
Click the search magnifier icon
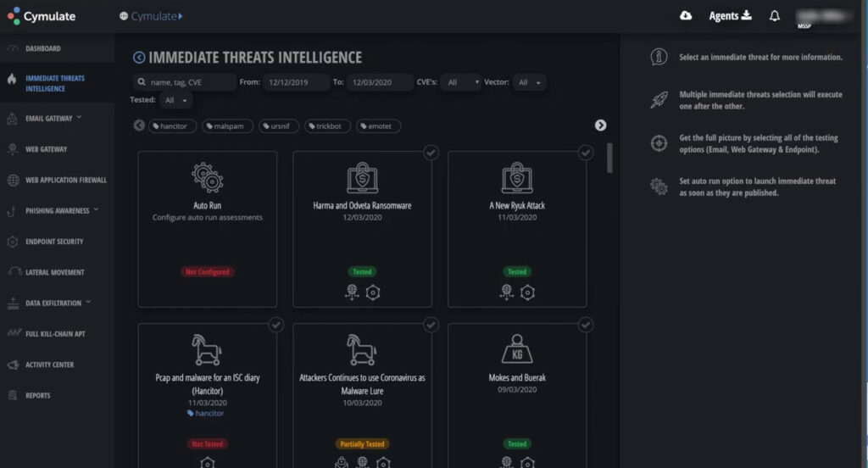tap(142, 82)
